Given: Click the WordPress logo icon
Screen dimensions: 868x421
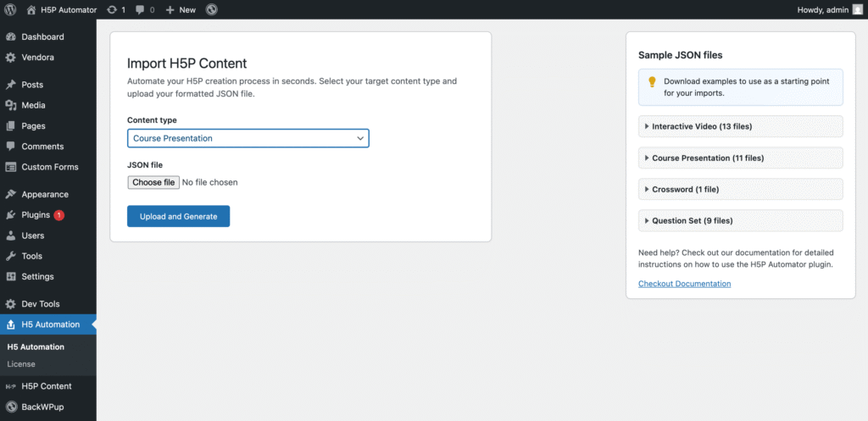Looking at the screenshot, I should click(10, 9).
